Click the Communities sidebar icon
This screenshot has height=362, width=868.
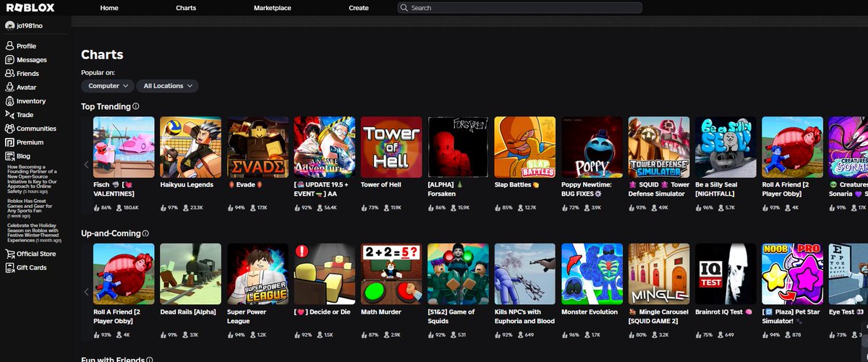[9, 129]
